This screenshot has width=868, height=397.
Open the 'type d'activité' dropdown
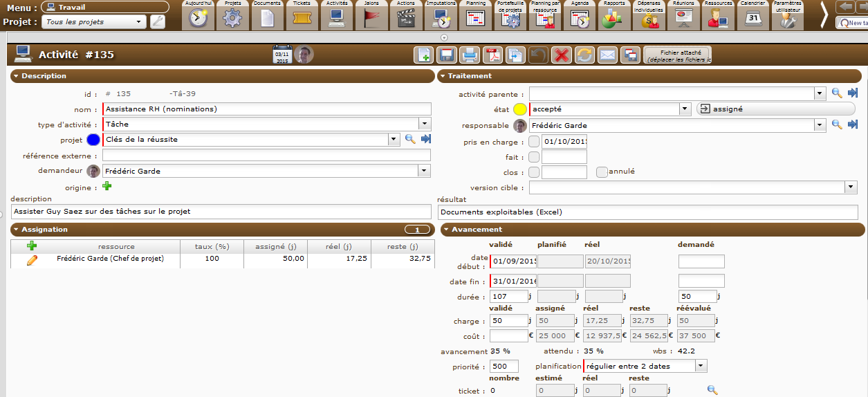(425, 124)
